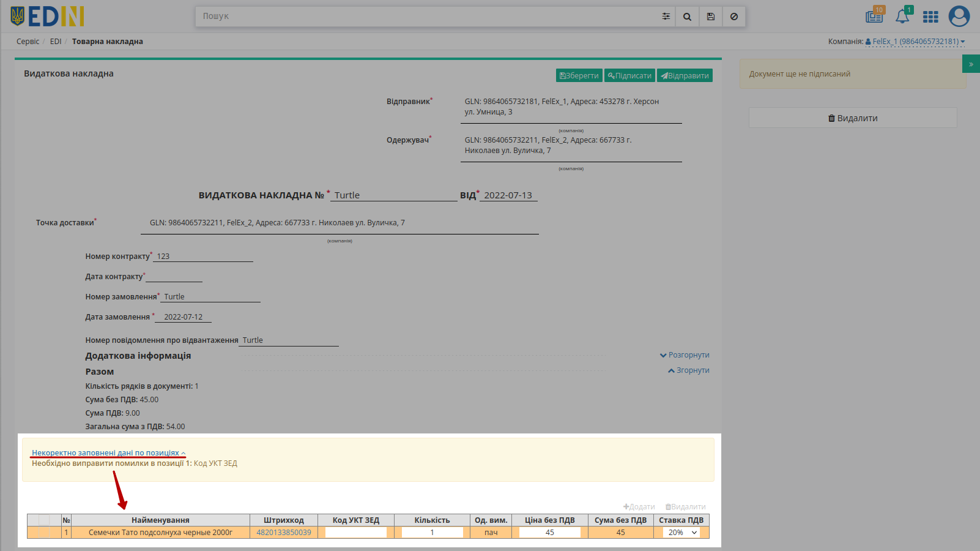
Task: Collapse right sidebar with double-arrow icon
Action: (x=971, y=64)
